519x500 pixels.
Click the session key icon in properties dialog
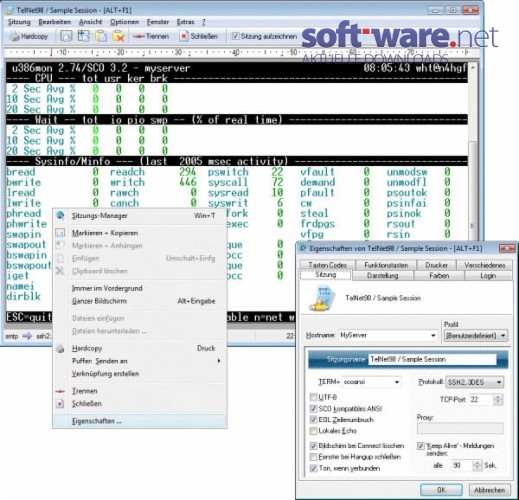[x=321, y=299]
